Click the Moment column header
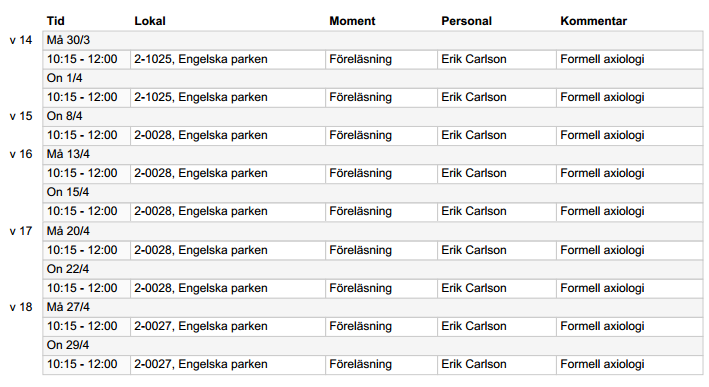The height and width of the screenshot is (387, 709). (x=352, y=21)
